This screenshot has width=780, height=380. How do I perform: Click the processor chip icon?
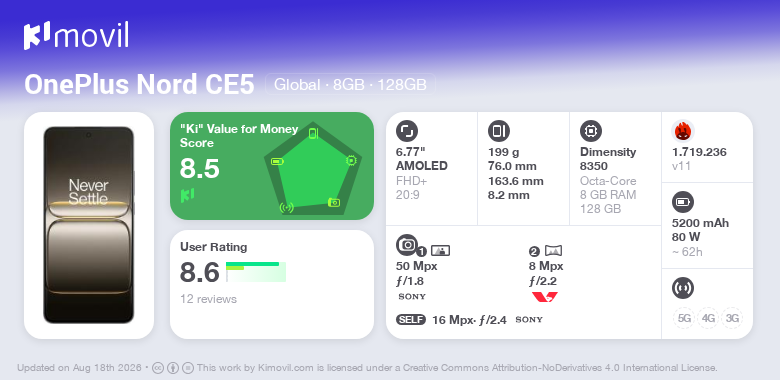[590, 131]
